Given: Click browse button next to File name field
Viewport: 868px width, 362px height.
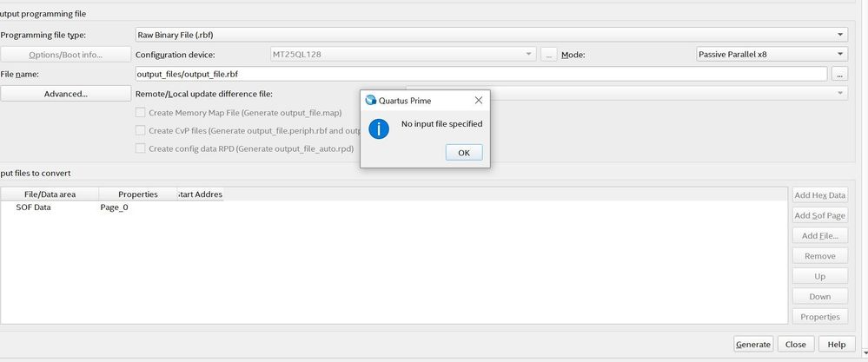Looking at the screenshot, I should pyautogui.click(x=840, y=74).
